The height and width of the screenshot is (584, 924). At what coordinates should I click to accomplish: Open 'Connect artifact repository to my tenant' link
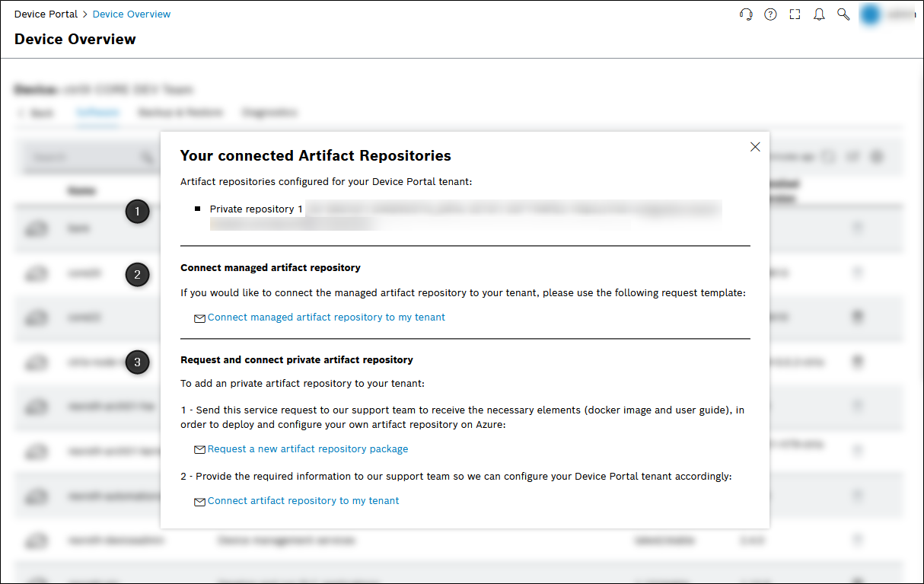303,501
